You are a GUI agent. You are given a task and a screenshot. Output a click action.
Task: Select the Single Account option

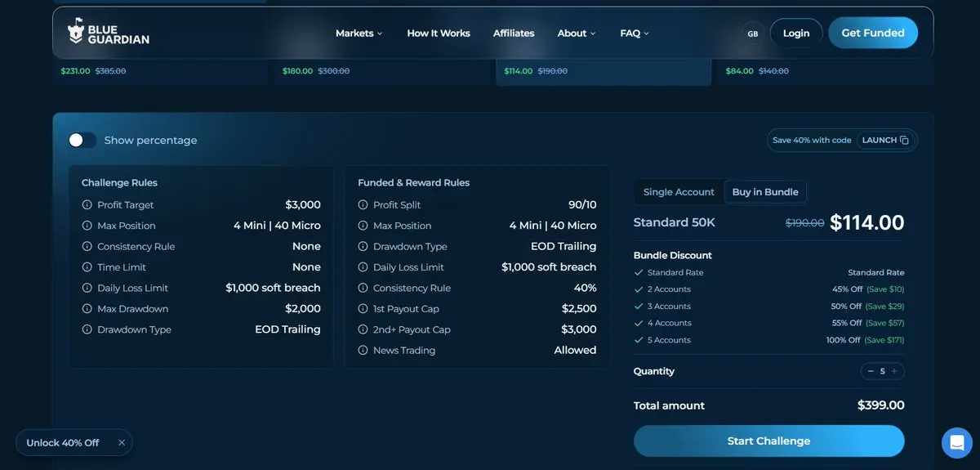click(679, 192)
